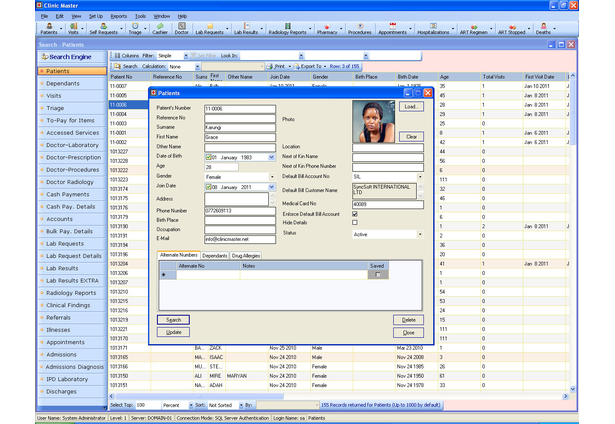Toggle the Date of Birth checkbox

coord(209,157)
